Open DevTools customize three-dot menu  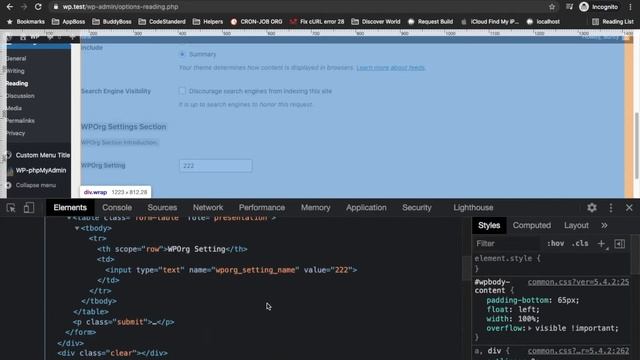coord(611,208)
